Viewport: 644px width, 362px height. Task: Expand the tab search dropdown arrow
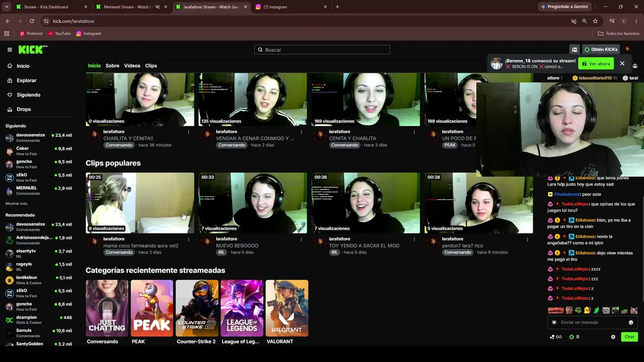(x=7, y=7)
